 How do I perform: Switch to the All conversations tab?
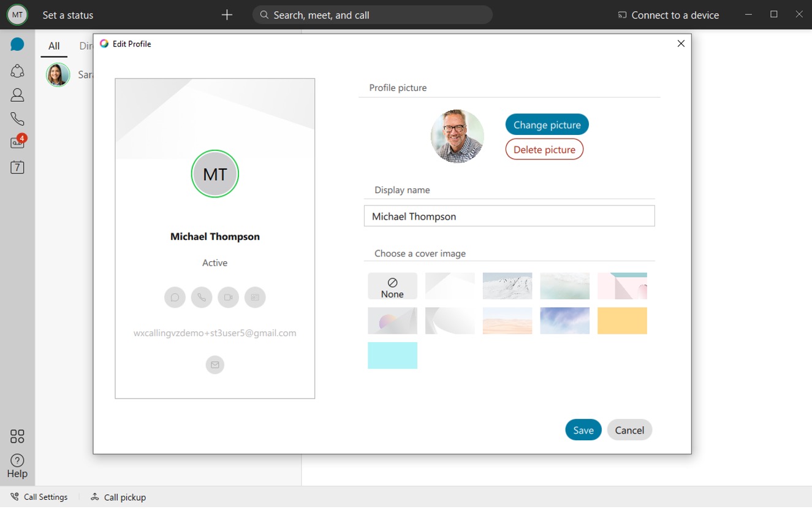[x=54, y=45]
